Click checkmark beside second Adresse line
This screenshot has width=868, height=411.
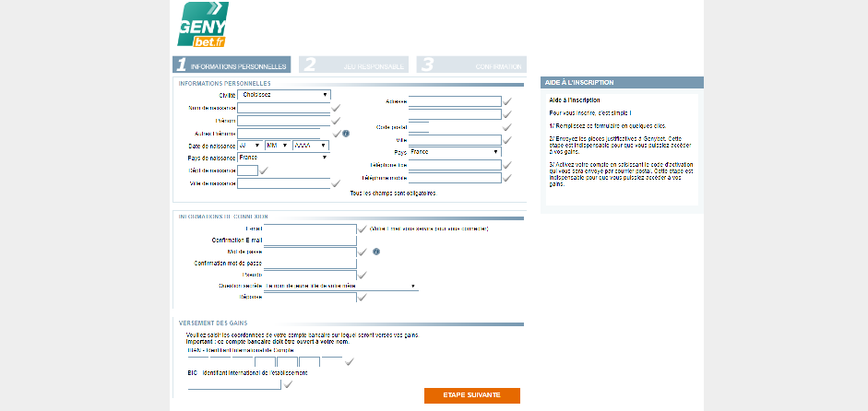pos(507,114)
